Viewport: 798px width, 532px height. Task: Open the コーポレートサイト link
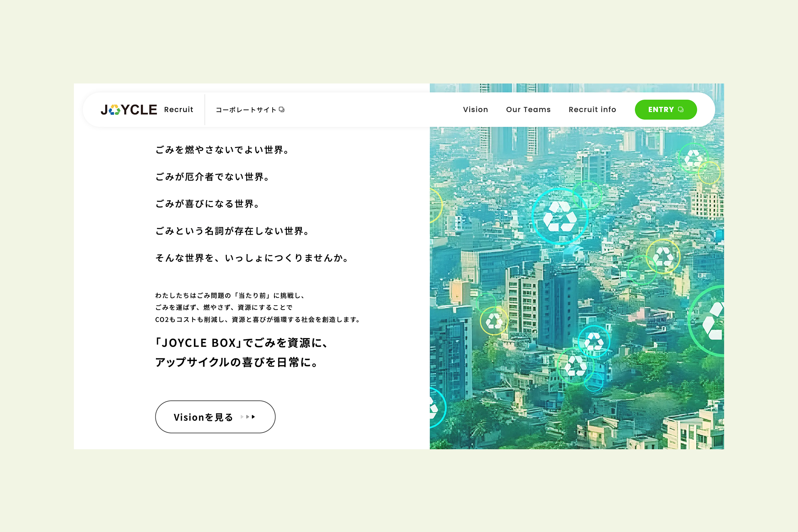click(246, 110)
